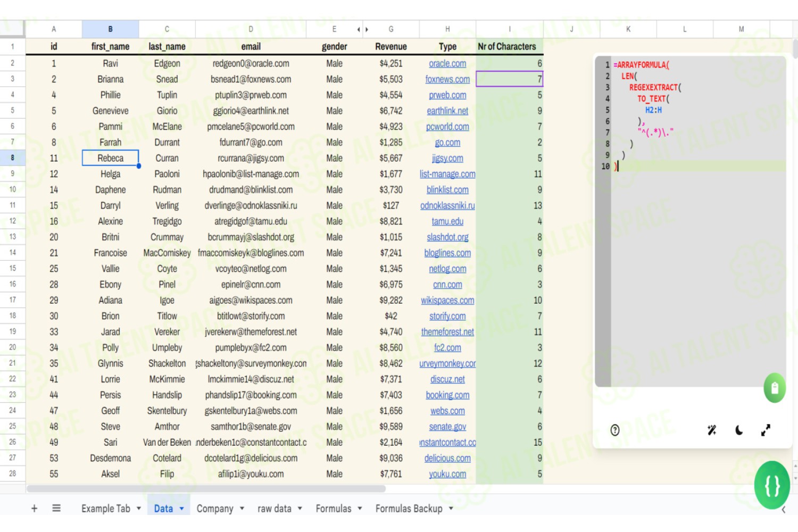Select the email redgeon0@oracle.com cell
Image resolution: width=798 pixels, height=532 pixels.
point(251,64)
